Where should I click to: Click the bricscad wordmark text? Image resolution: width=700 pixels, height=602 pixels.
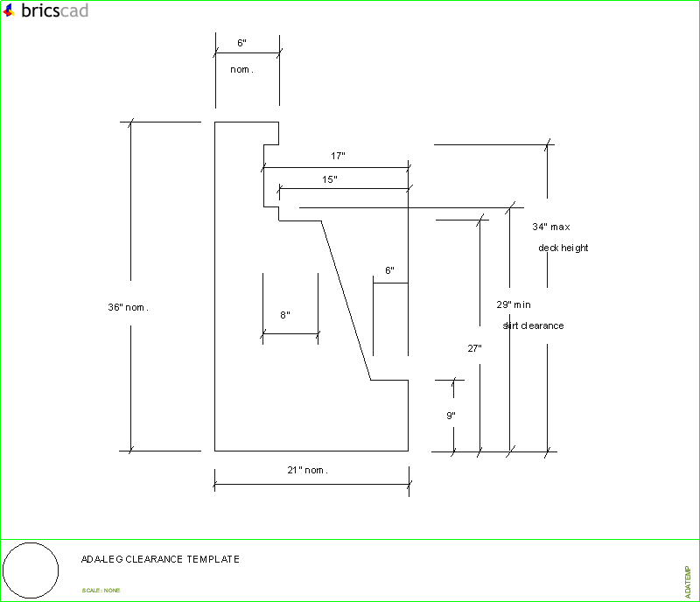(55, 10)
